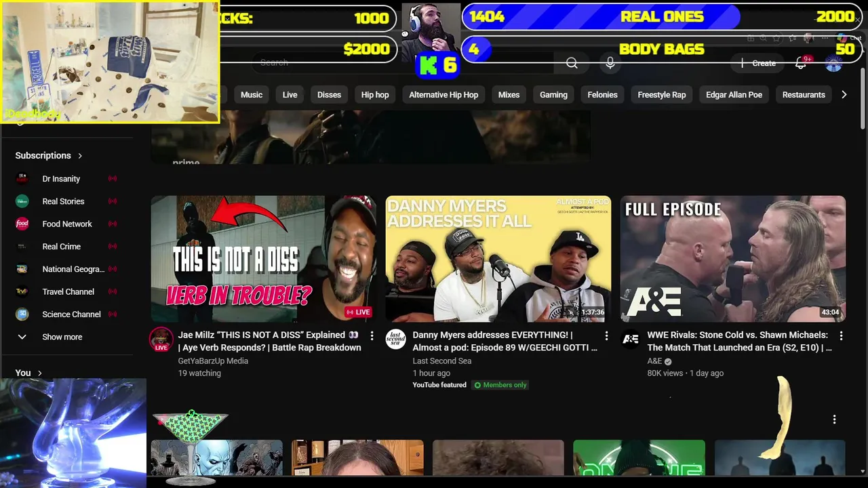The height and width of the screenshot is (488, 868).
Task: Play the THIS IS NOT A DISS thumbnail
Action: pos(263,259)
